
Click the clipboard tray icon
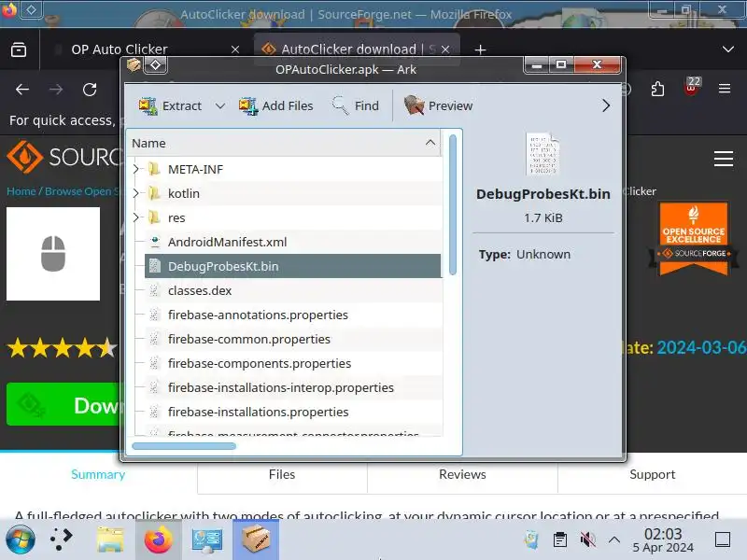pos(559,539)
